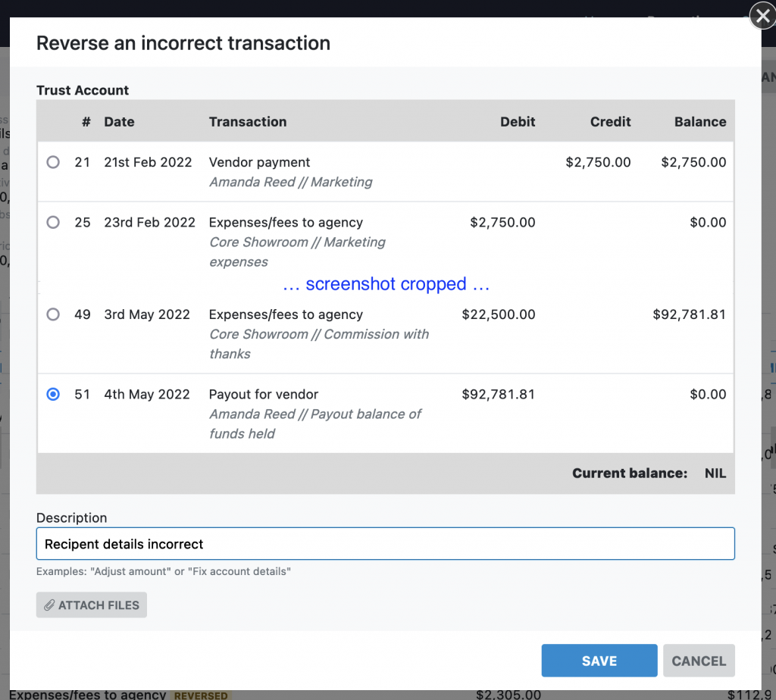Click the Payout for vendor transaction title
Image resolution: width=776 pixels, height=700 pixels.
pyautogui.click(x=263, y=395)
